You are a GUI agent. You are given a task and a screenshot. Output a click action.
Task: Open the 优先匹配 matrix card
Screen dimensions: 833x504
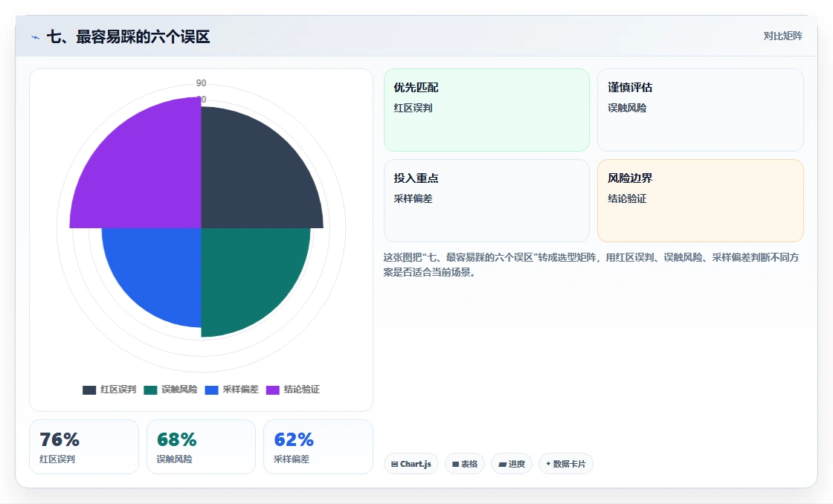tap(486, 110)
